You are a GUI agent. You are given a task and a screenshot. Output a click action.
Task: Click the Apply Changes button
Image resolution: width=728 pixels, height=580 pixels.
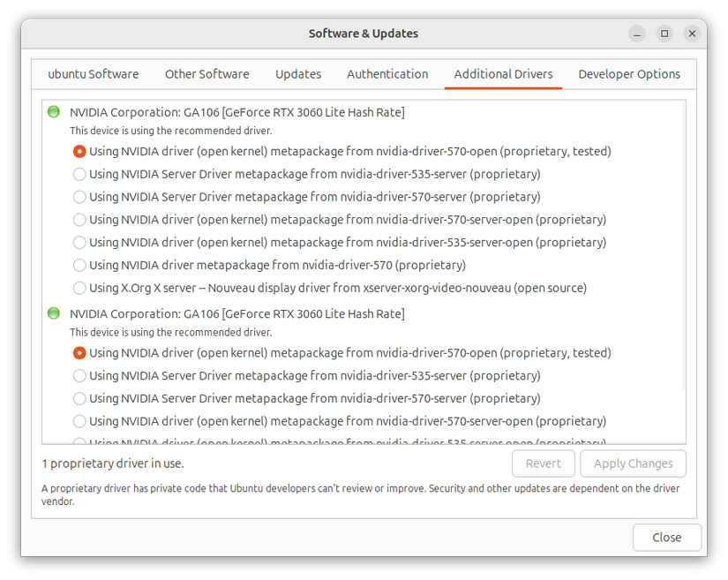pyautogui.click(x=633, y=463)
